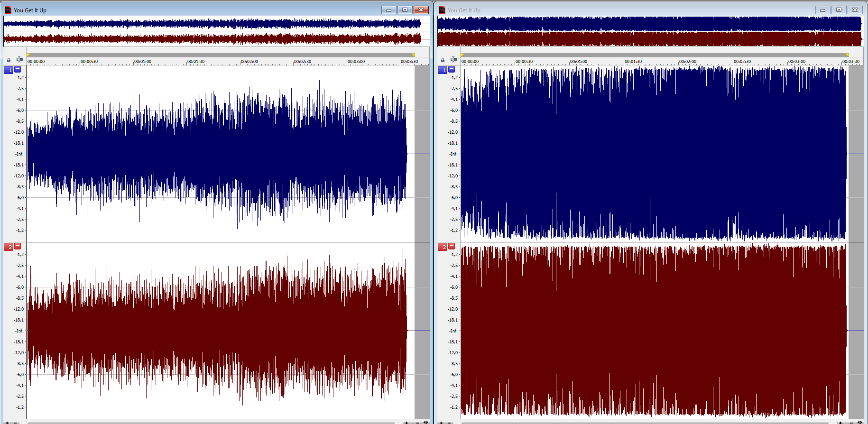Select the edit tool icon in right window

point(453,59)
